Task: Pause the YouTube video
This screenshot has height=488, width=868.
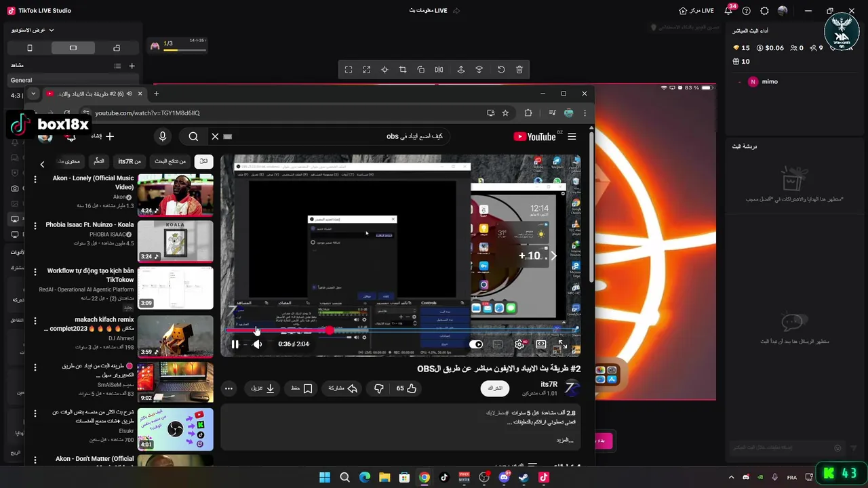Action: pos(235,344)
